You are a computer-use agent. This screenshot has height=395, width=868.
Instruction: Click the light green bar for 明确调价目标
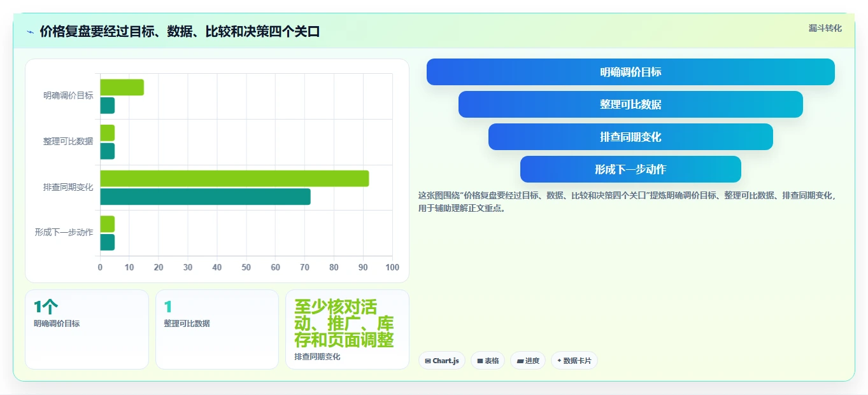(122, 87)
